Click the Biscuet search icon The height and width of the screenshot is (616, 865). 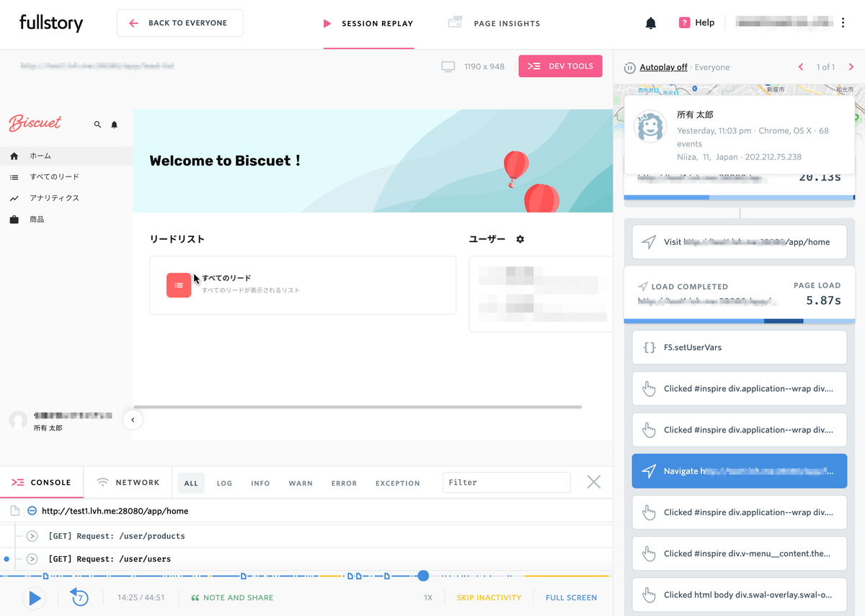98,125
